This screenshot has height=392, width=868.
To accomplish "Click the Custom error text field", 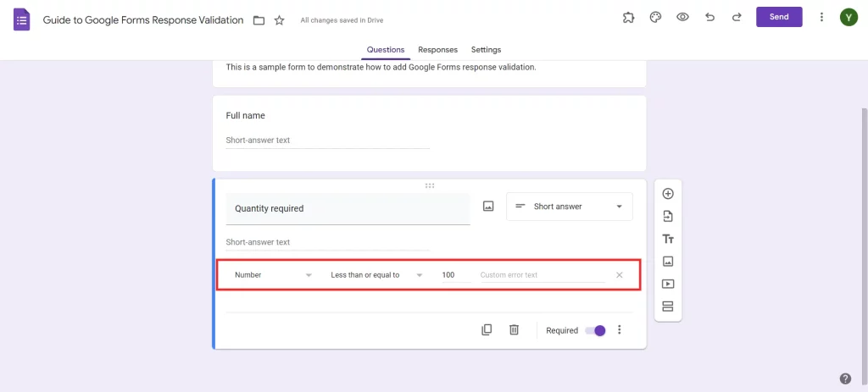I will [542, 275].
